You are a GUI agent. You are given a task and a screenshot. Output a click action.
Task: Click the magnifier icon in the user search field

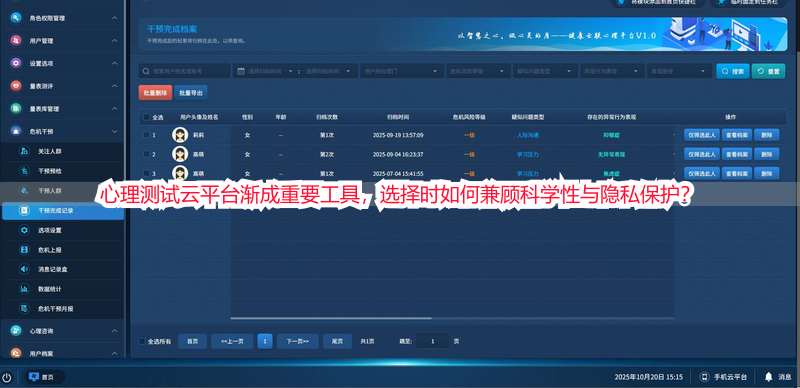146,71
